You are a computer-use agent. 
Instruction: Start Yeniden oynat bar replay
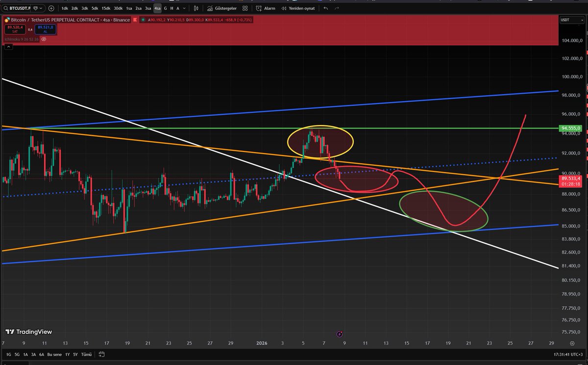coord(298,8)
